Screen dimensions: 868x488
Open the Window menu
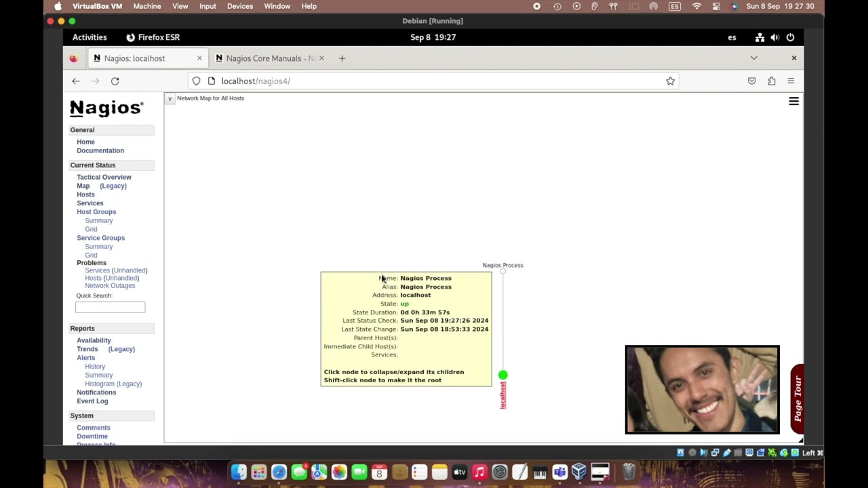[x=277, y=6]
